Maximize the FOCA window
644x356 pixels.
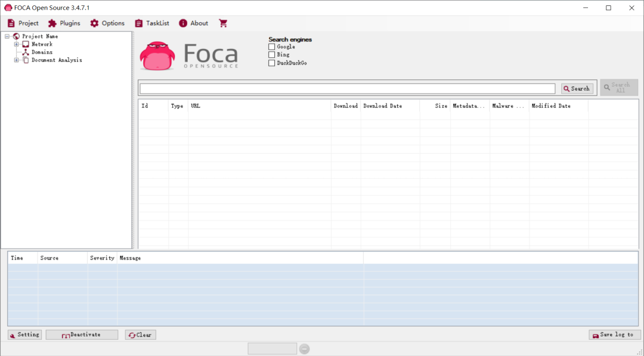tap(609, 8)
